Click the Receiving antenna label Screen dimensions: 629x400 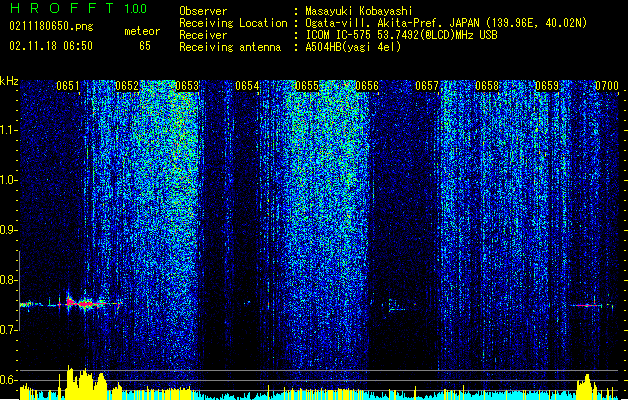tap(230, 47)
